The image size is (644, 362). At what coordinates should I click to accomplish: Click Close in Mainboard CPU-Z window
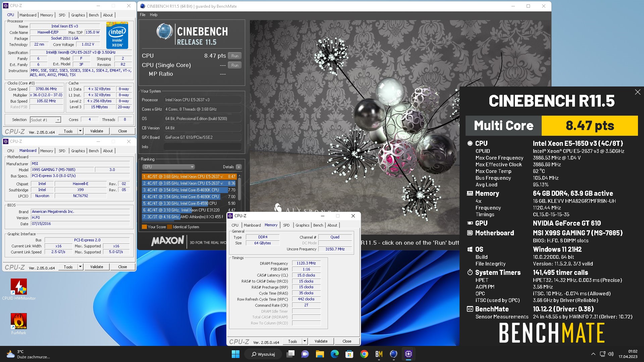(x=122, y=267)
